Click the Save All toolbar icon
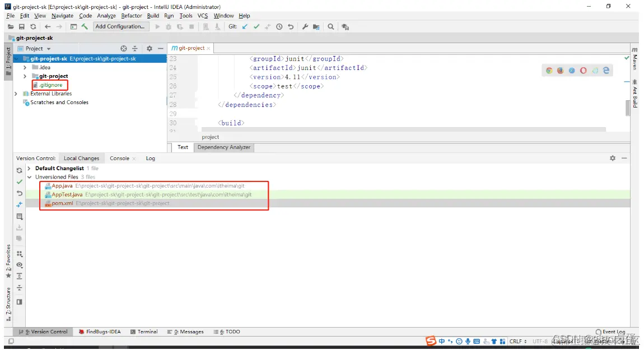 pyautogui.click(x=22, y=27)
